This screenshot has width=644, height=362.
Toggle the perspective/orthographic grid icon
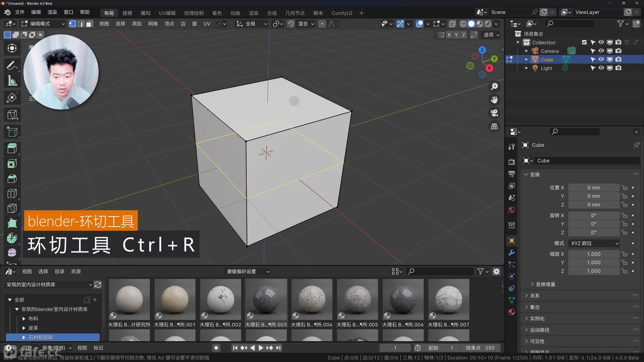click(x=494, y=127)
